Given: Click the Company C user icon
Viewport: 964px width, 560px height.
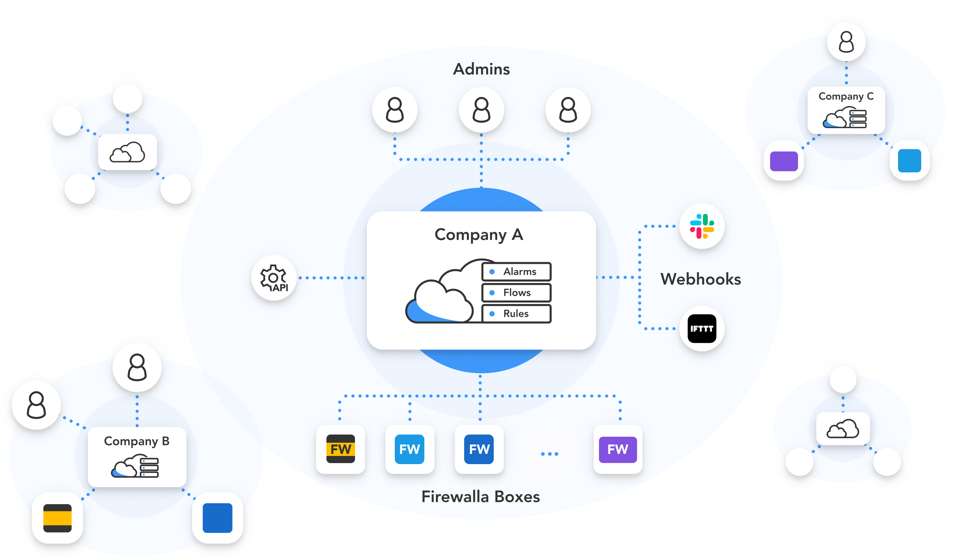Looking at the screenshot, I should click(846, 42).
